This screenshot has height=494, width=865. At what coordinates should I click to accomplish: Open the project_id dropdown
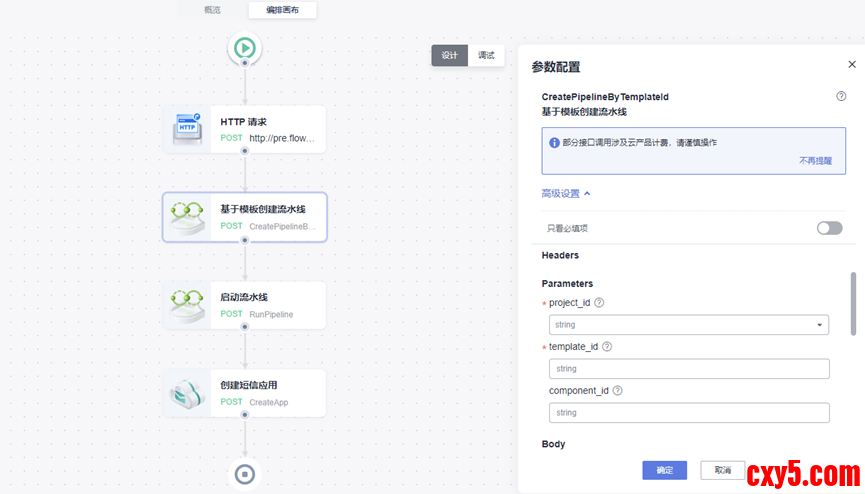[x=688, y=325]
